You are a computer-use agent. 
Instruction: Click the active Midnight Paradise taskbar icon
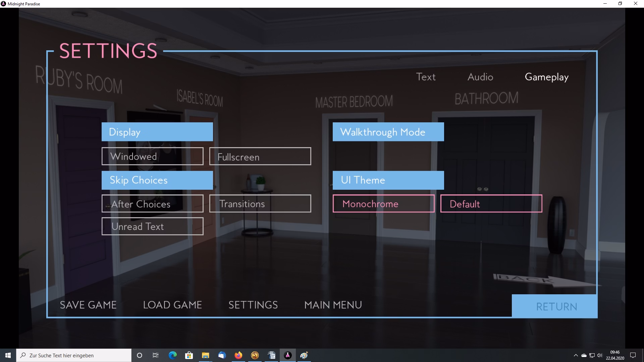[x=287, y=355]
